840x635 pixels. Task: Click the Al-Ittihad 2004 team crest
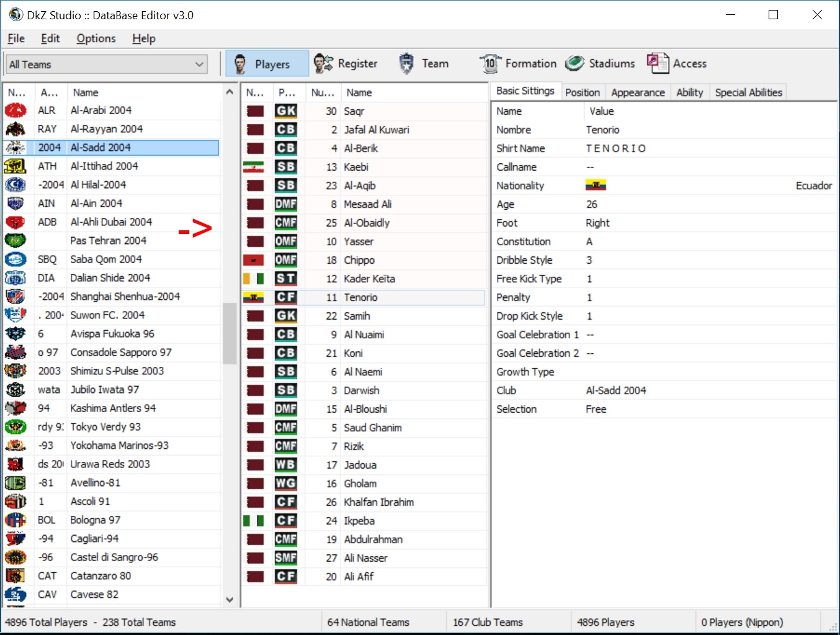(x=16, y=166)
